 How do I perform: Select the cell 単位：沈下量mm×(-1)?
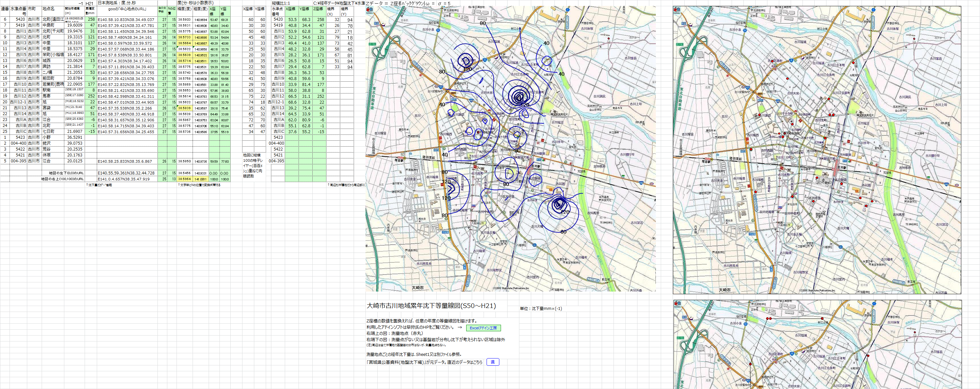(541, 308)
